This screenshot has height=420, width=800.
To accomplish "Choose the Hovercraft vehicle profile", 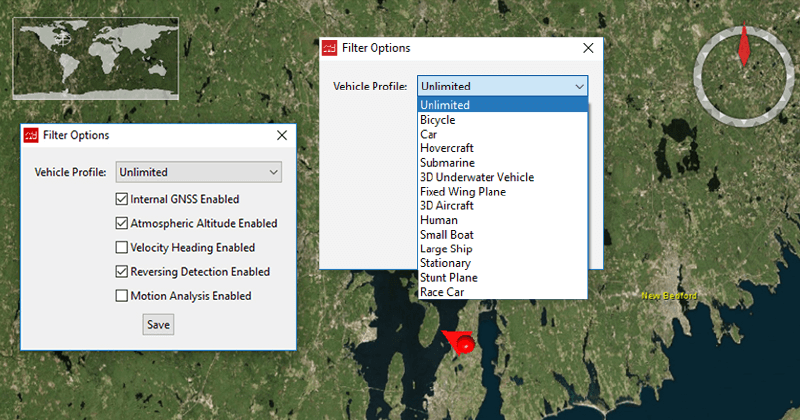I will (446, 148).
